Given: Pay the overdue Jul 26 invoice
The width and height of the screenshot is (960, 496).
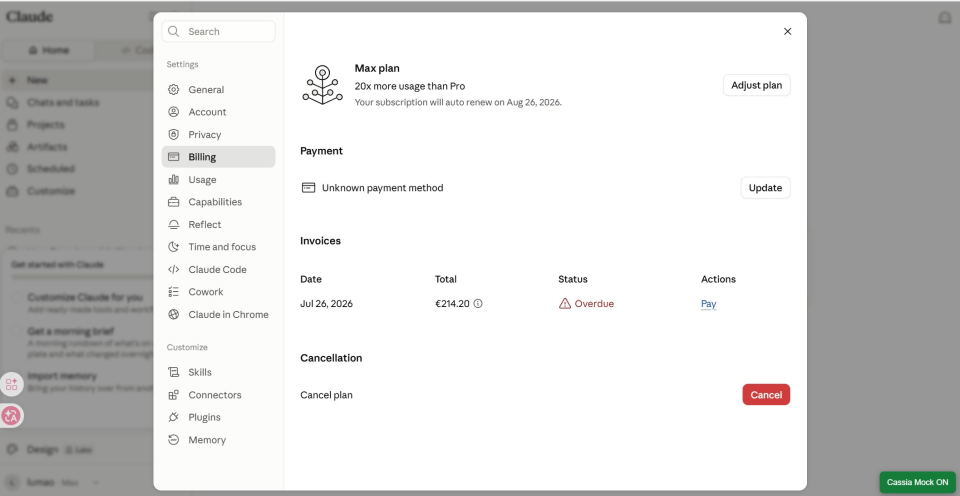Looking at the screenshot, I should click(x=708, y=304).
